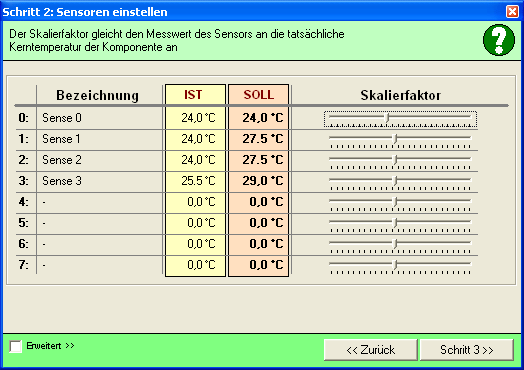The height and width of the screenshot is (370, 524).
Task: Enable the Erweitert checkbox
Action: click(x=15, y=346)
